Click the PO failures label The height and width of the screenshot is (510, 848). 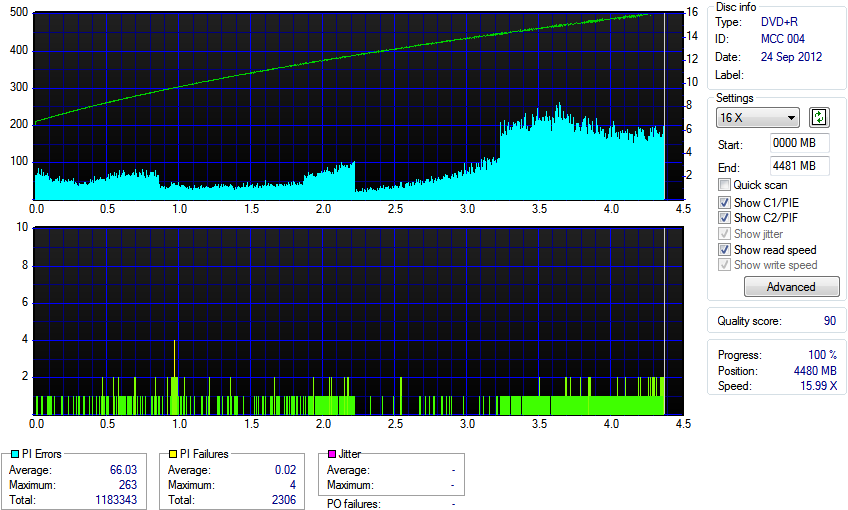pos(354,504)
